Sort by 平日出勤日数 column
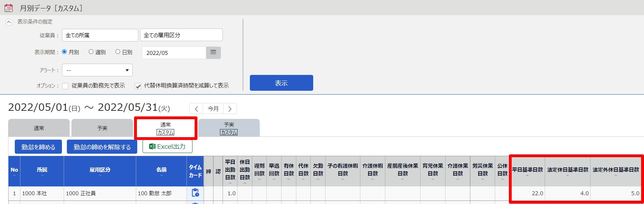This screenshot has width=644, height=204. point(230,171)
